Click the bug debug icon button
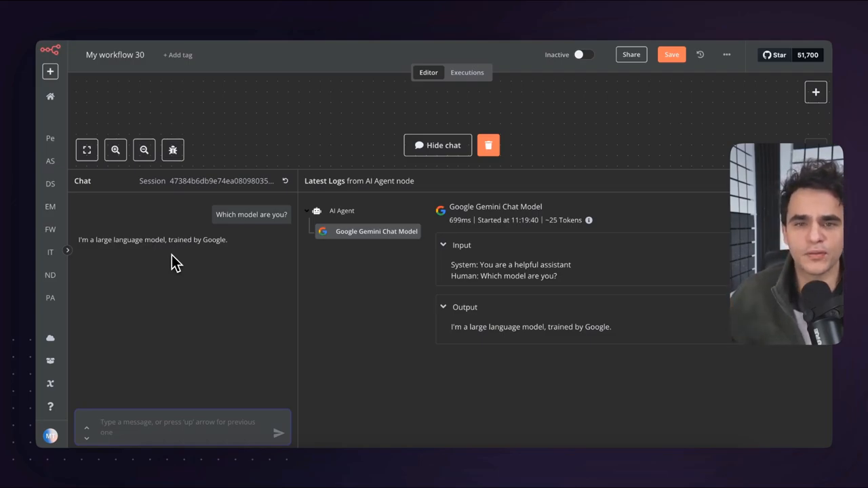868x488 pixels. coord(173,150)
